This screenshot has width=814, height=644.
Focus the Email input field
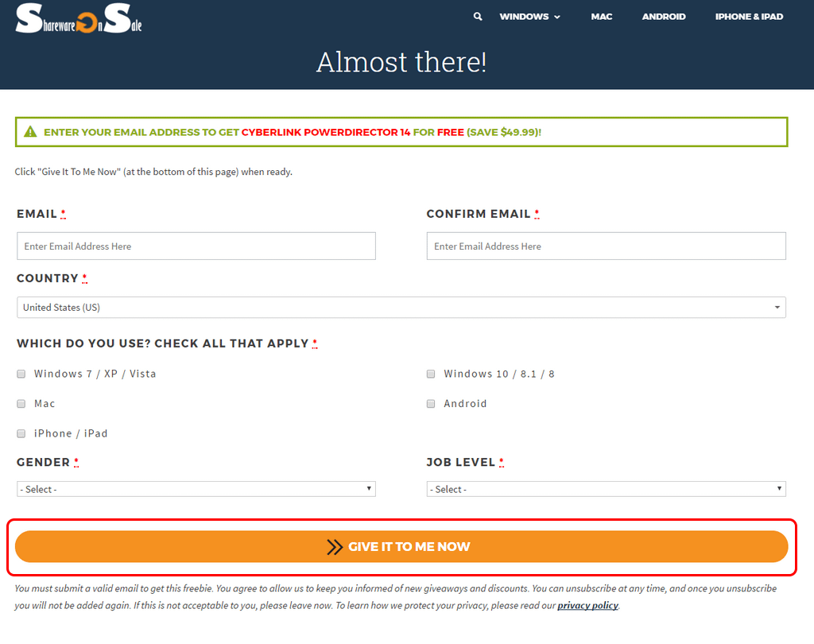point(196,246)
